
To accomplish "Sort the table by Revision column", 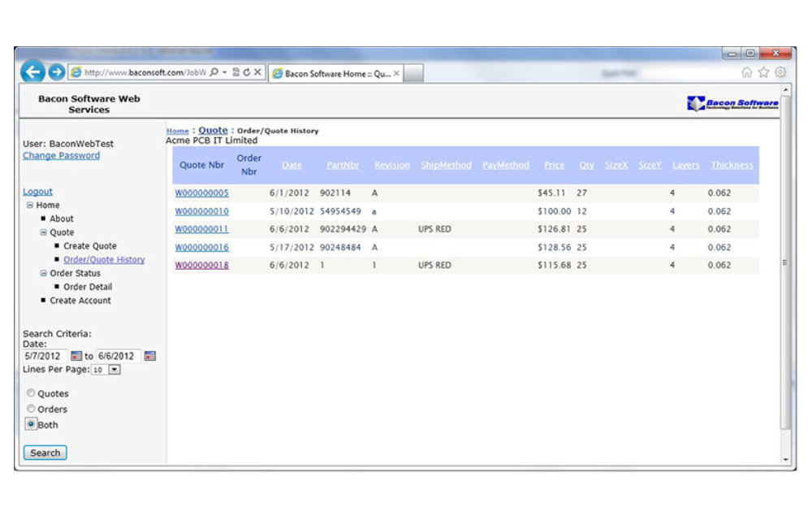I will coord(392,165).
